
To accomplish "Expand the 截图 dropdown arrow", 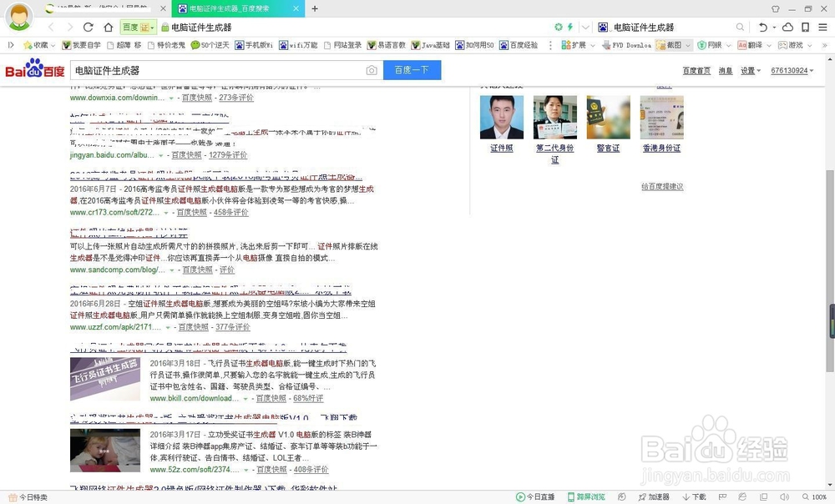I will [687, 45].
